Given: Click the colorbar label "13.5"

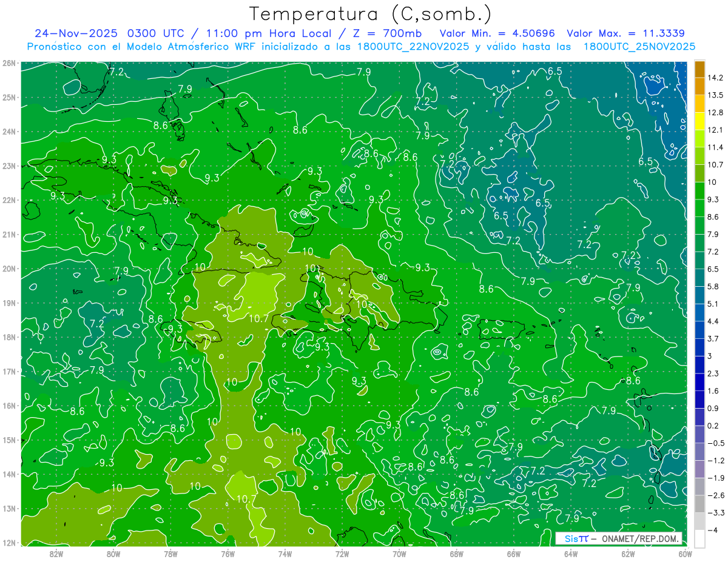Looking at the screenshot, I should pos(715,95).
